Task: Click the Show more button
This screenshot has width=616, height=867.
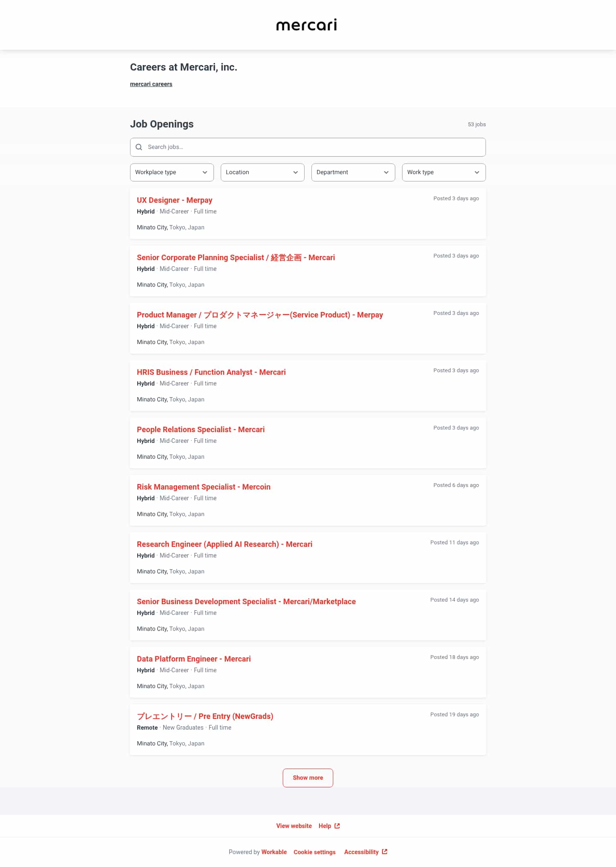Action: tap(308, 778)
